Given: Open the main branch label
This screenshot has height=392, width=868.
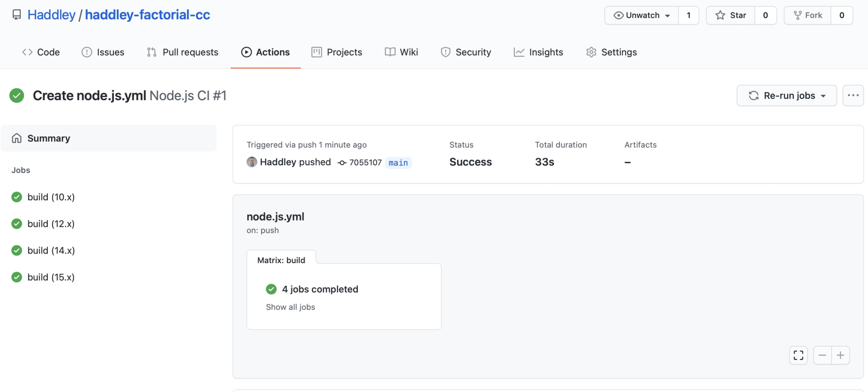Looking at the screenshot, I should click(398, 162).
